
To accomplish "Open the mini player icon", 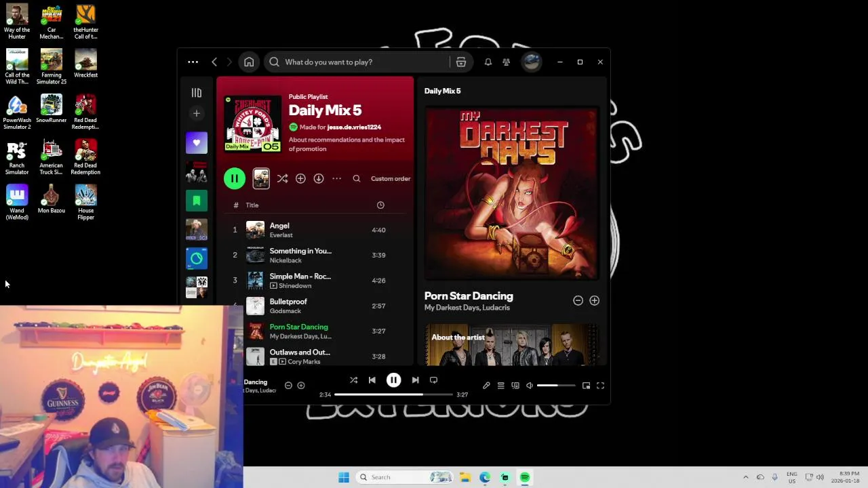I will pyautogui.click(x=586, y=386).
